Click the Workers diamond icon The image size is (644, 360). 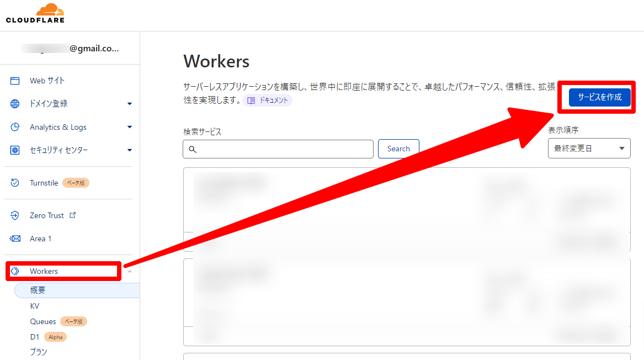15,271
